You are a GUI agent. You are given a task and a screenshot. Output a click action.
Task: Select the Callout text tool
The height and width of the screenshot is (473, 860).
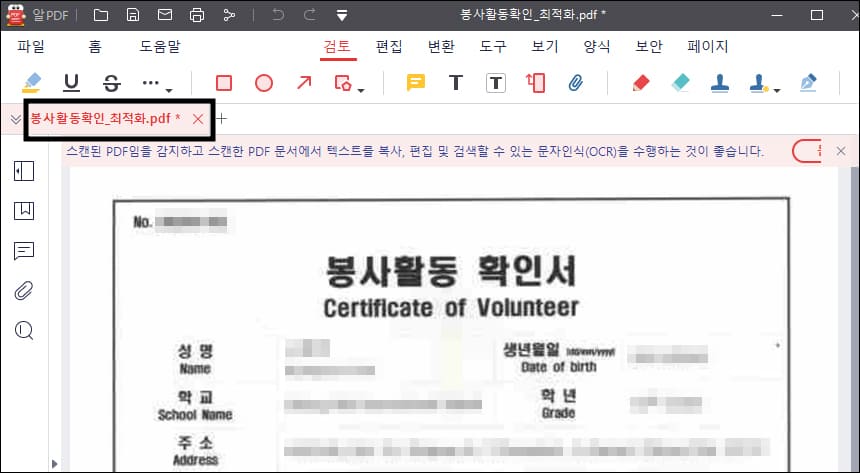pos(535,83)
